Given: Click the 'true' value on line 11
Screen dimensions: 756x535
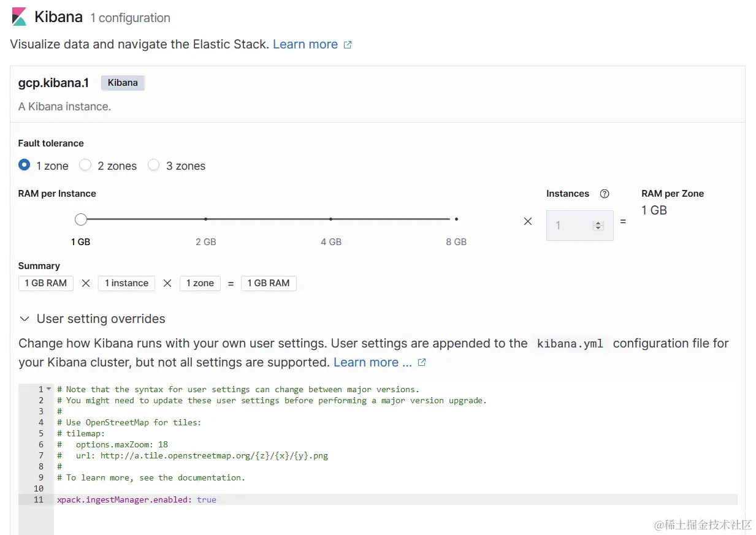Looking at the screenshot, I should tap(207, 499).
